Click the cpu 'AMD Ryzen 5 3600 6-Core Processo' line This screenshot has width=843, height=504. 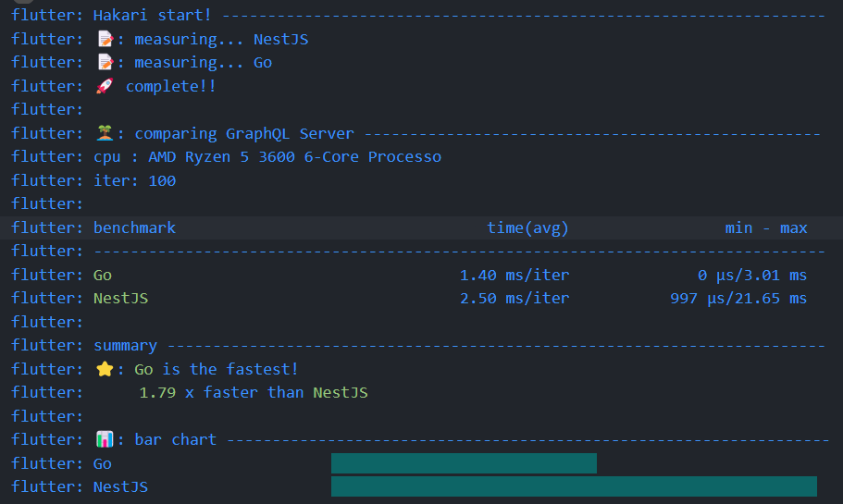[x=267, y=157]
